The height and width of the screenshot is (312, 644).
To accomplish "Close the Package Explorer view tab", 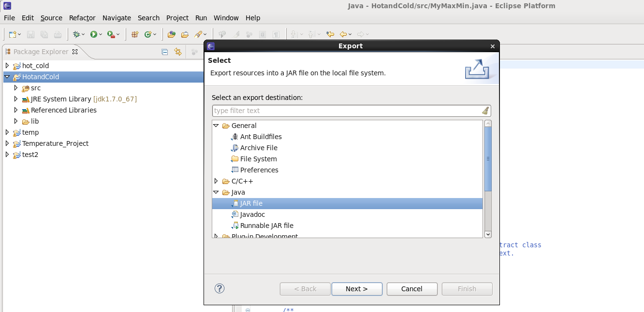I will (75, 52).
